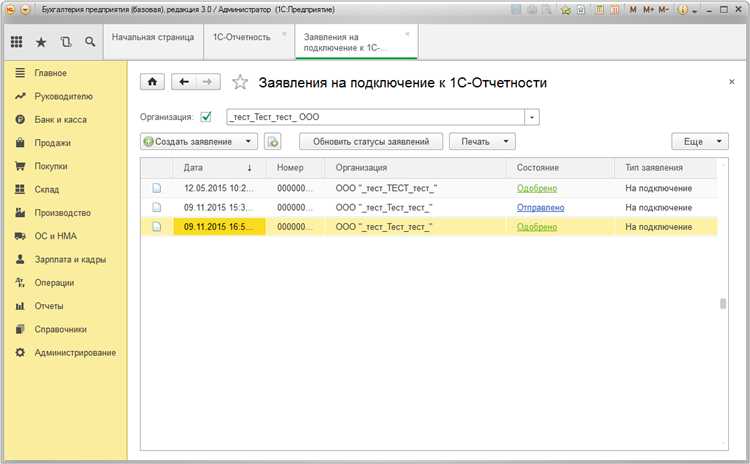Switch to the Начальная страница tab

(x=153, y=36)
